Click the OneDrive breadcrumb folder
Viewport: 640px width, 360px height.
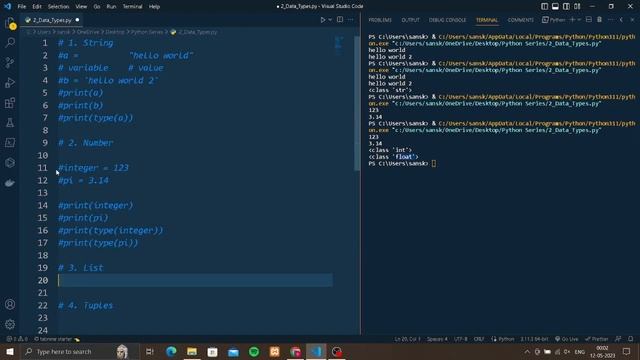pos(88,32)
